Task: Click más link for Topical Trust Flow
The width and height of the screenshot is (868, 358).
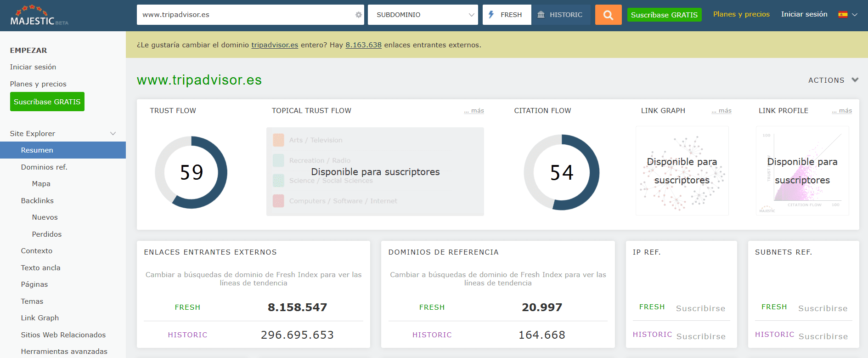Action: pos(474,111)
